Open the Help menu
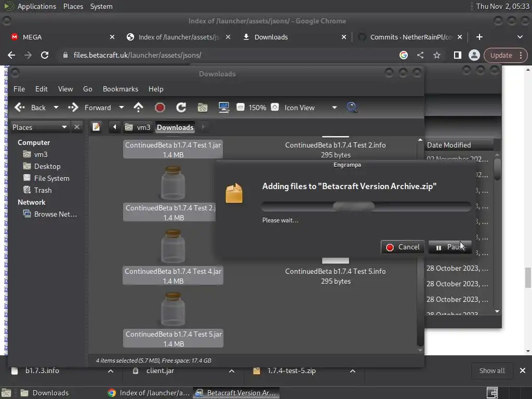The image size is (532, 399). (x=156, y=89)
